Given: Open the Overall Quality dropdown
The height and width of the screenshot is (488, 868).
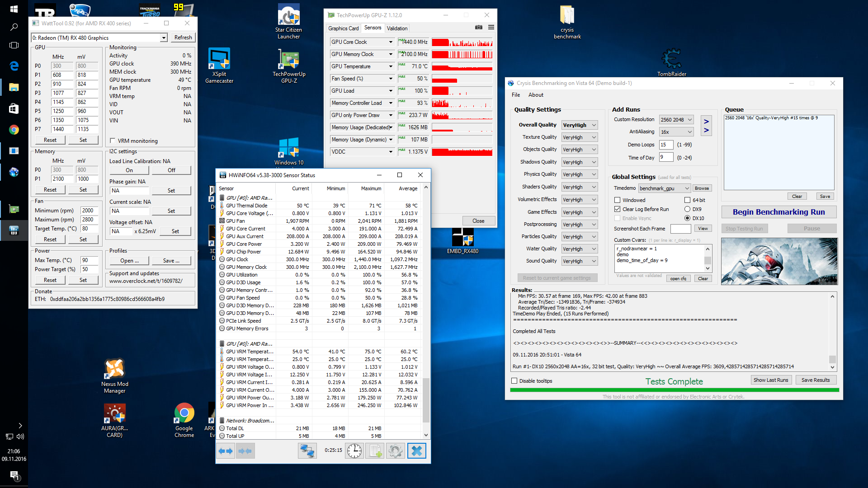Looking at the screenshot, I should click(580, 125).
